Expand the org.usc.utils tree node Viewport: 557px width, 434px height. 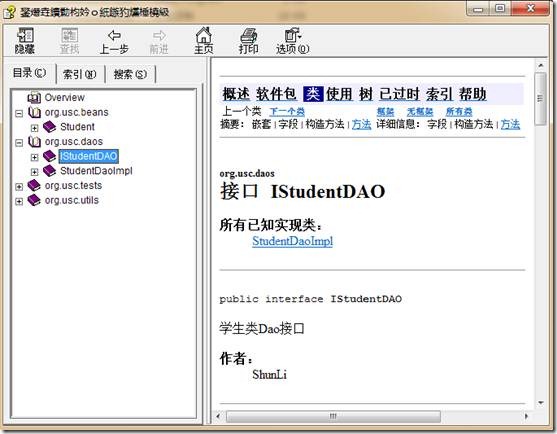(19, 201)
